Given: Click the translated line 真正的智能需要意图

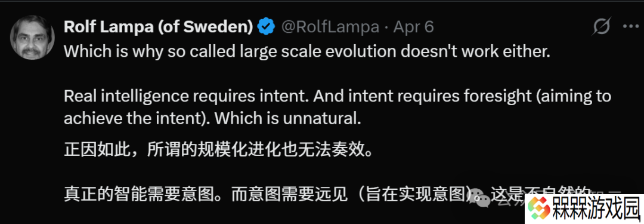Looking at the screenshot, I should (x=143, y=194).
